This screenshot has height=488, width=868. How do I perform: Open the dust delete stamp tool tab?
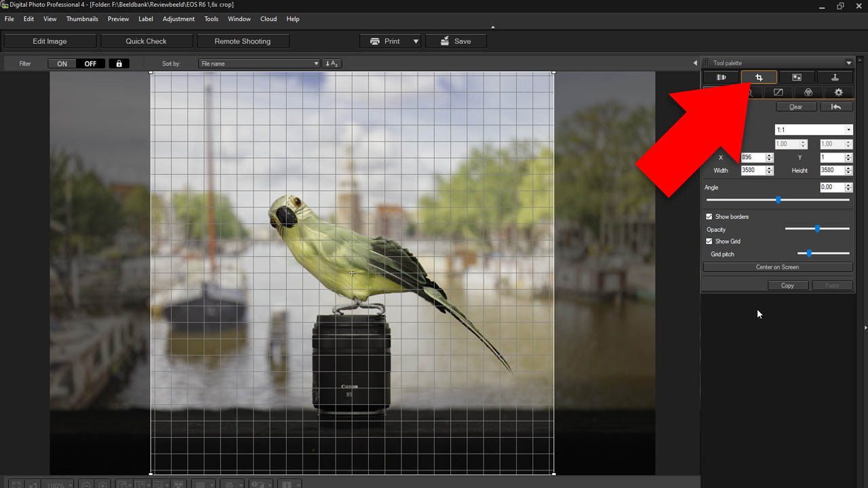click(835, 77)
